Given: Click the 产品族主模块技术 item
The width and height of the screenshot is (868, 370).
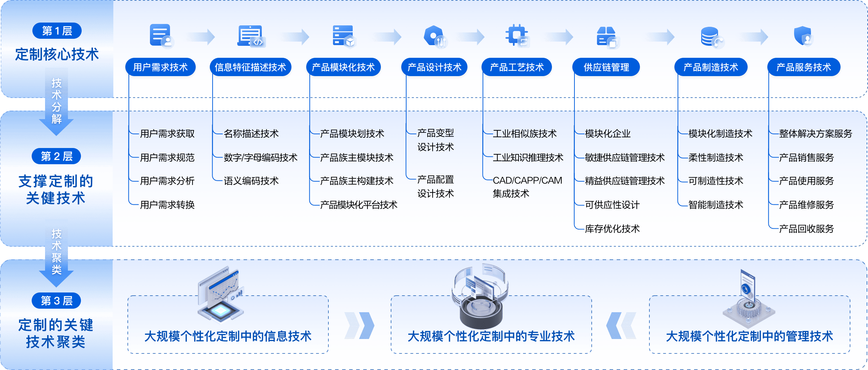Looking at the screenshot, I should [x=357, y=158].
